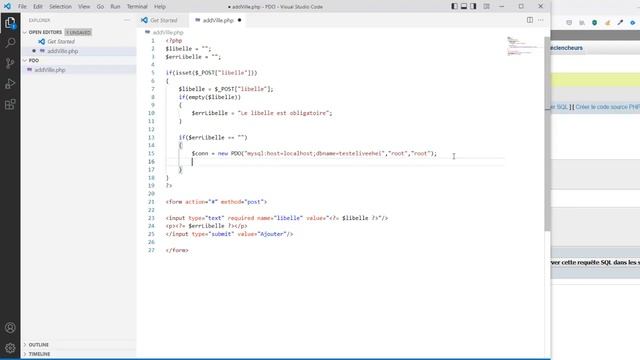Click 'Le libelle est obligatoire' string

point(284,113)
